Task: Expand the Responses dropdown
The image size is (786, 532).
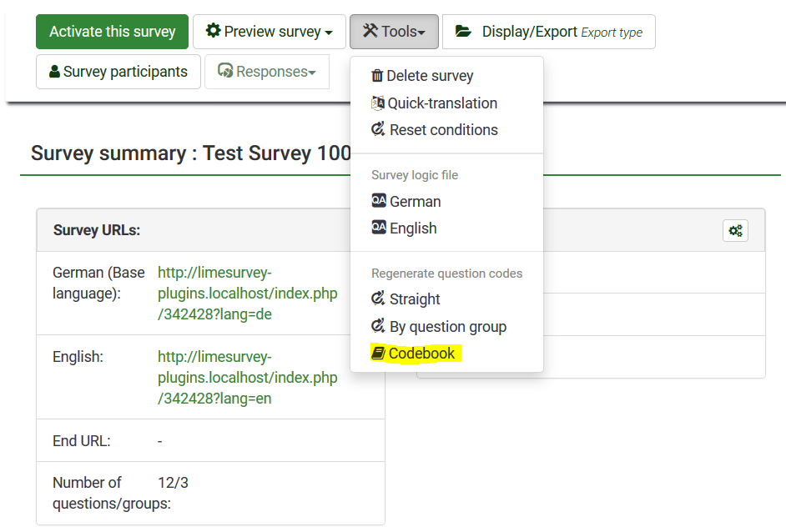Action: (266, 72)
